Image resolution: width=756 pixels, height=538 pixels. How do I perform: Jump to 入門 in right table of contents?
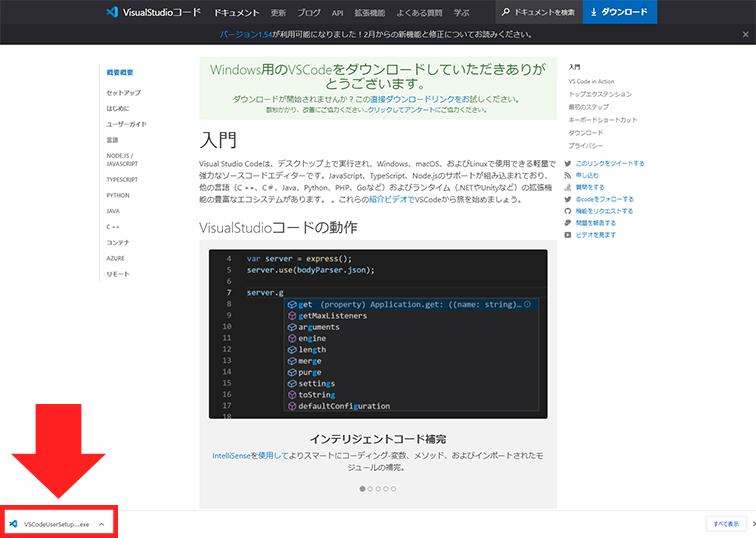574,67
